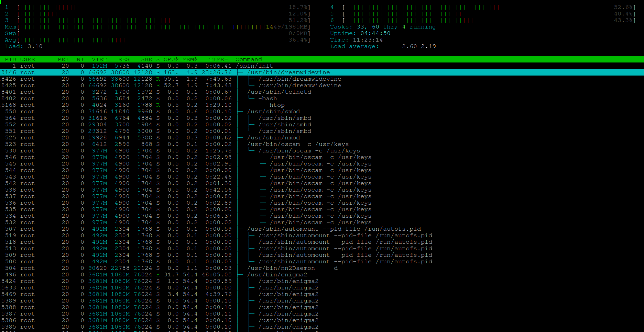Select the htop process row
The image size is (644, 332).
[277, 105]
